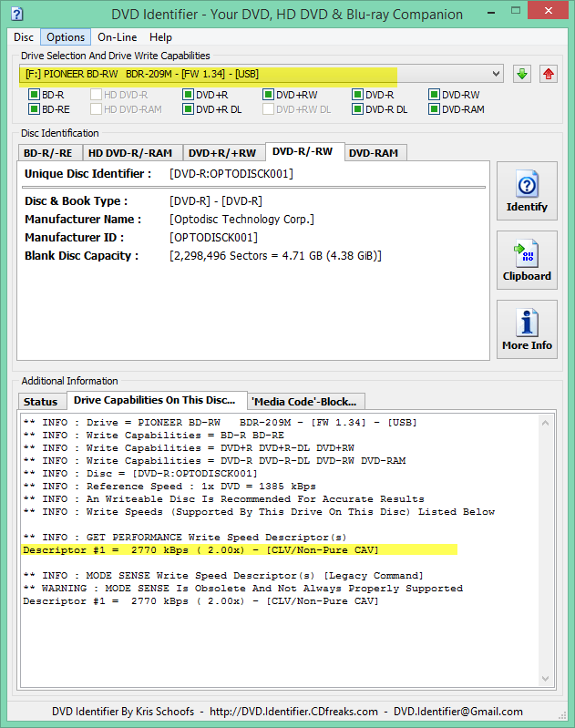This screenshot has height=728, width=575.
Task: Select the DVD-R/-RW tab
Action: tap(303, 151)
